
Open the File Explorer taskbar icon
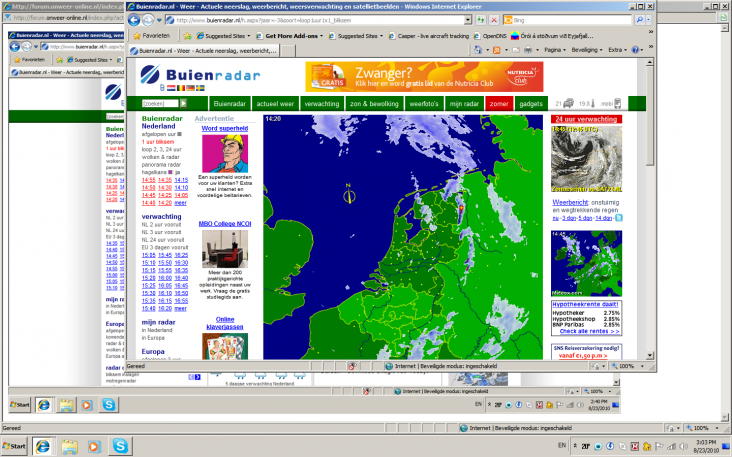(70, 444)
